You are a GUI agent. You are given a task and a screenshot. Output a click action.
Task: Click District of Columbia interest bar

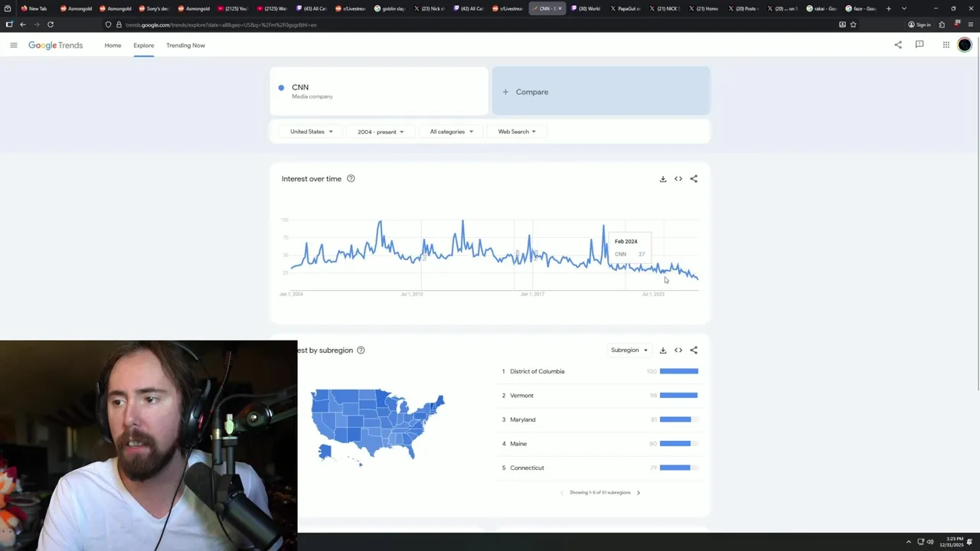click(679, 371)
